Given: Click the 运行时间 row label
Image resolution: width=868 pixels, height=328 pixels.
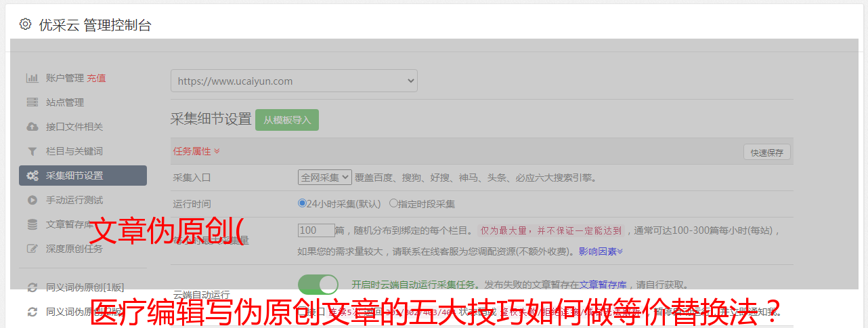Looking at the screenshot, I should [192, 203].
